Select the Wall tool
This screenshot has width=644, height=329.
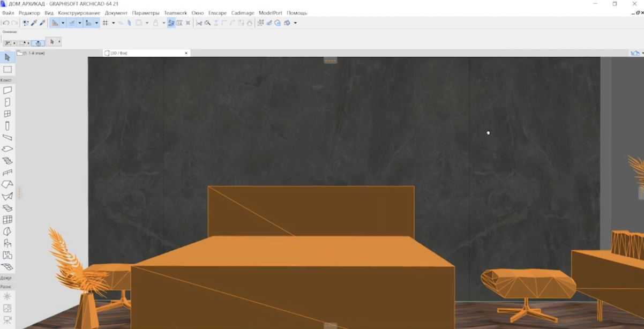click(8, 89)
